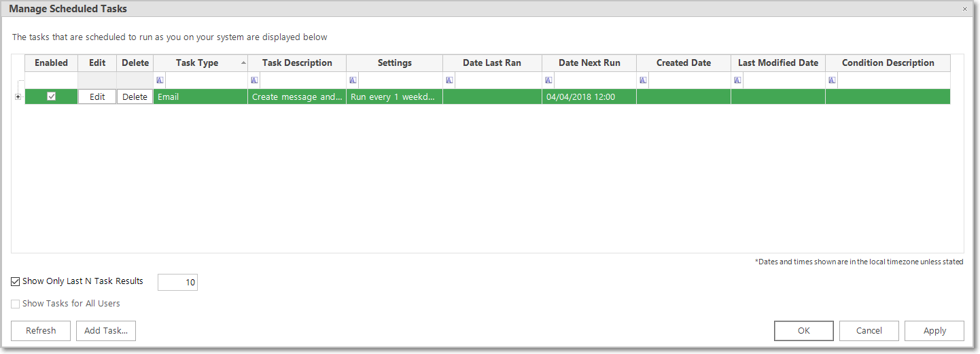The height and width of the screenshot is (354, 980).
Task: Expand the Email task row
Action: (x=18, y=97)
